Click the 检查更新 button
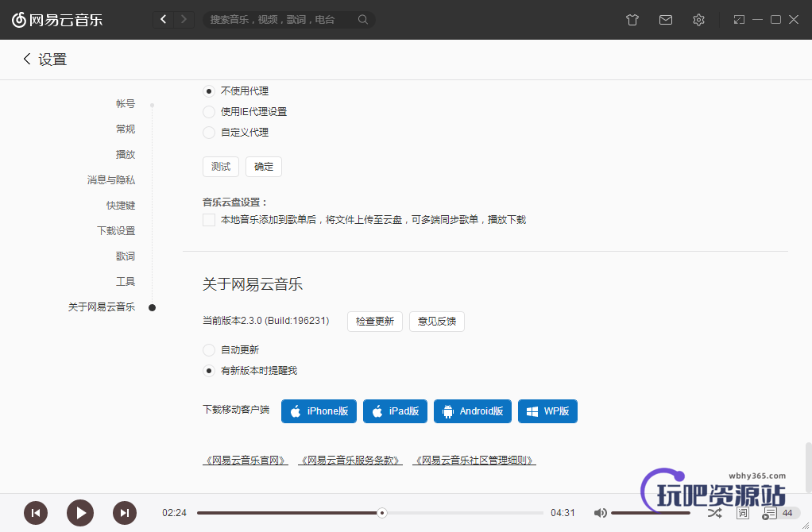The image size is (812, 532). (x=375, y=322)
